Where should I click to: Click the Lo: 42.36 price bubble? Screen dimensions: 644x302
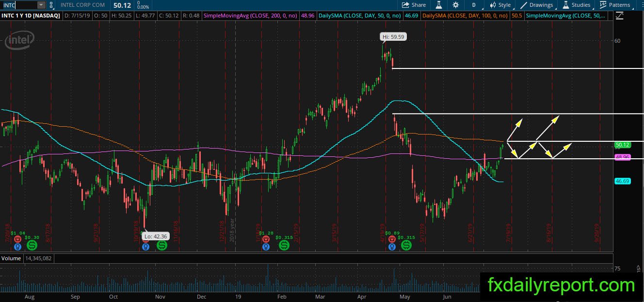point(155,236)
